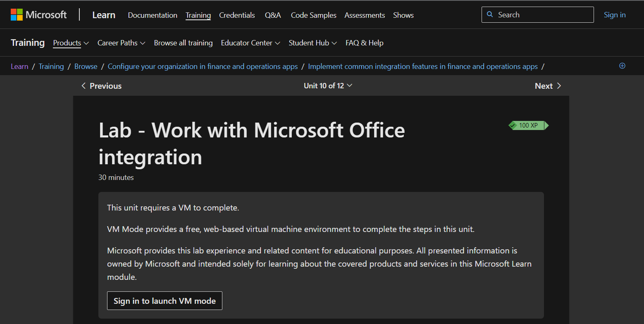
Task: Click the Training breadcrumb link
Action: 51,66
